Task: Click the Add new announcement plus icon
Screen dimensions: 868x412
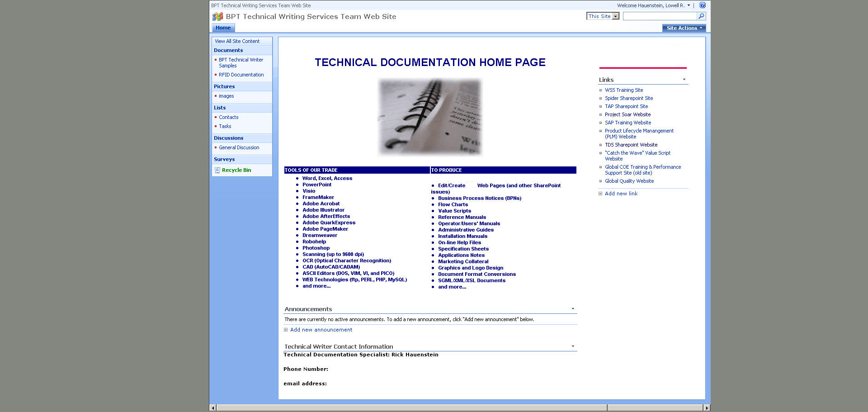Action: (x=286, y=330)
